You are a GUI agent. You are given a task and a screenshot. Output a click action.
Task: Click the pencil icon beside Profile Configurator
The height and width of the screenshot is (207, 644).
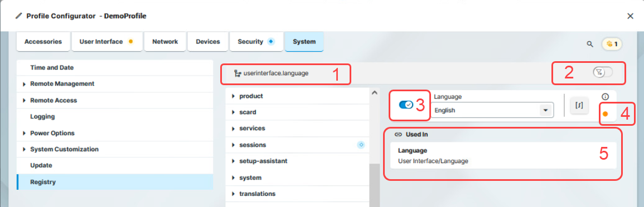point(18,16)
